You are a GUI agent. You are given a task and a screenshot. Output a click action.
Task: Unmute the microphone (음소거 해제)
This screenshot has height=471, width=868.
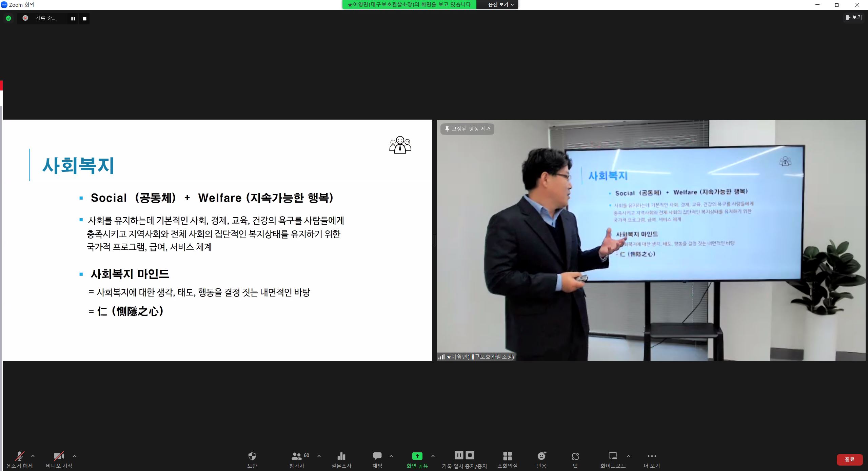[x=20, y=456]
